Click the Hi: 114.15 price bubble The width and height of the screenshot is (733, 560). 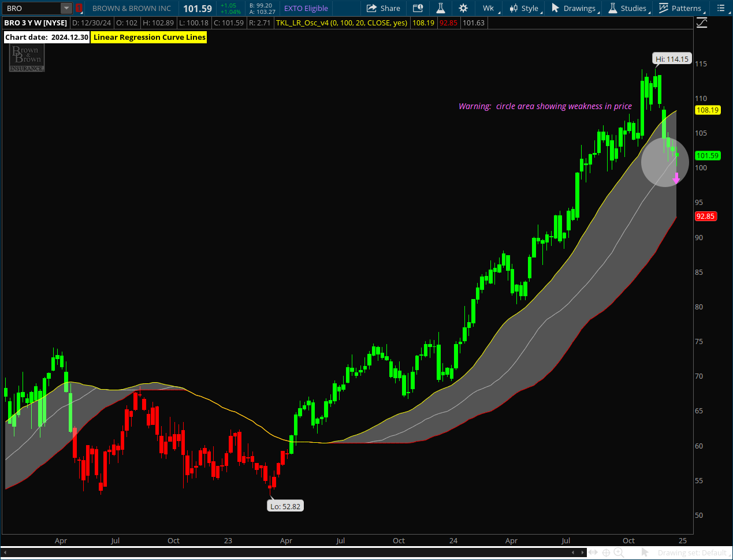pos(672,59)
